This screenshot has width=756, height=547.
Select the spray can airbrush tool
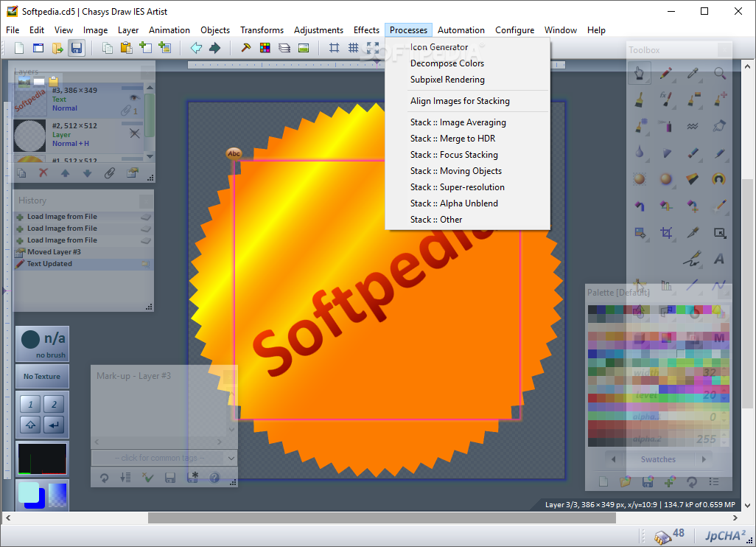pos(666,126)
